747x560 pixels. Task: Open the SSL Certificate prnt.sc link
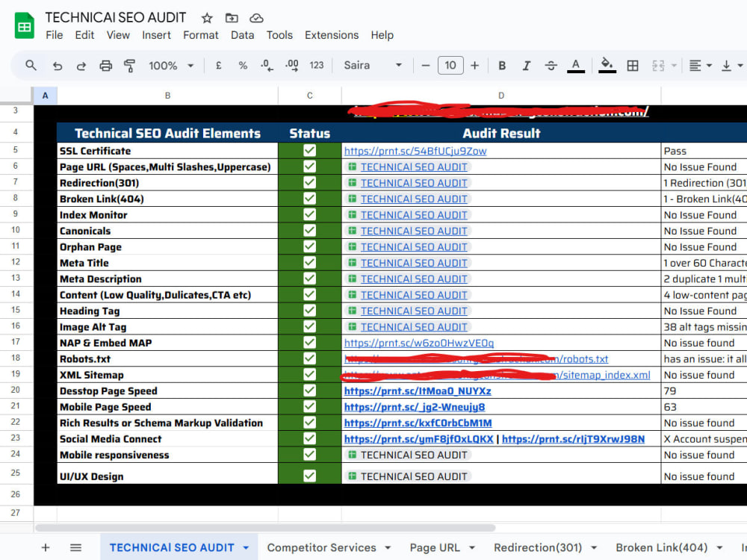[415, 151]
